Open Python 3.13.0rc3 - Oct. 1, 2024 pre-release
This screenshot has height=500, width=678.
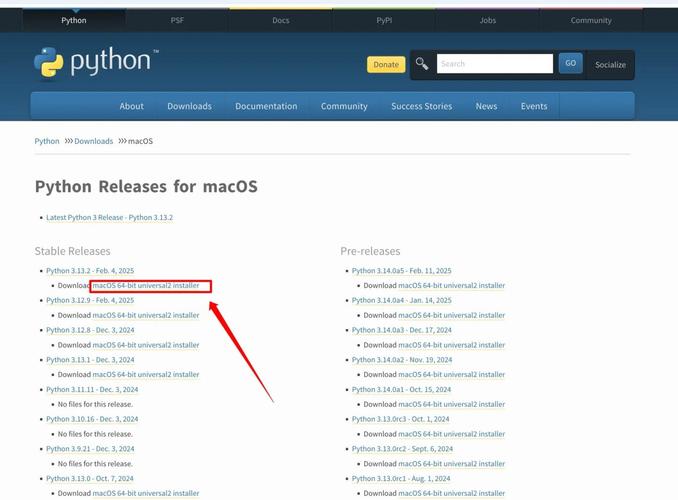(x=400, y=419)
